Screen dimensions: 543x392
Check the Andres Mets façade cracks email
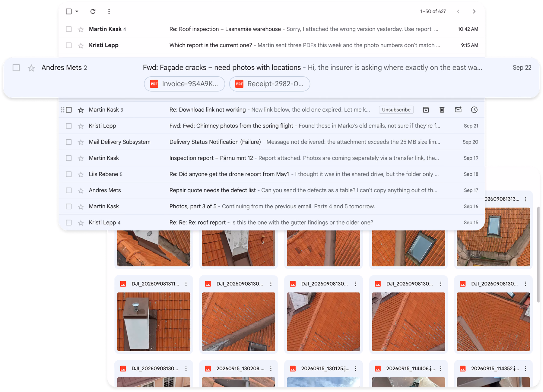click(16, 68)
